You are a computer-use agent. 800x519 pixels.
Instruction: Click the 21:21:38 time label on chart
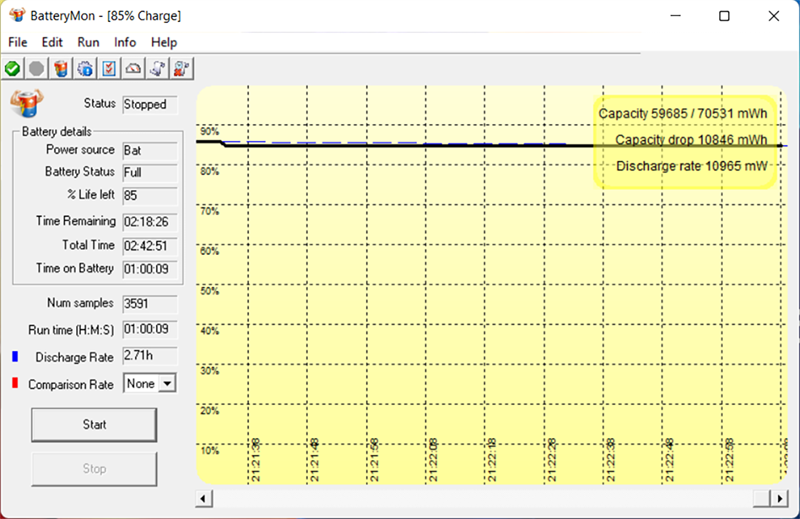256,460
